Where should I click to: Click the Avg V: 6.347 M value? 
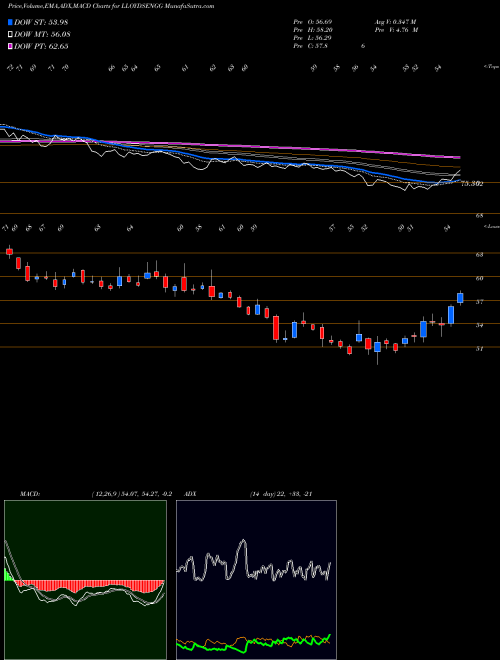click(x=395, y=22)
